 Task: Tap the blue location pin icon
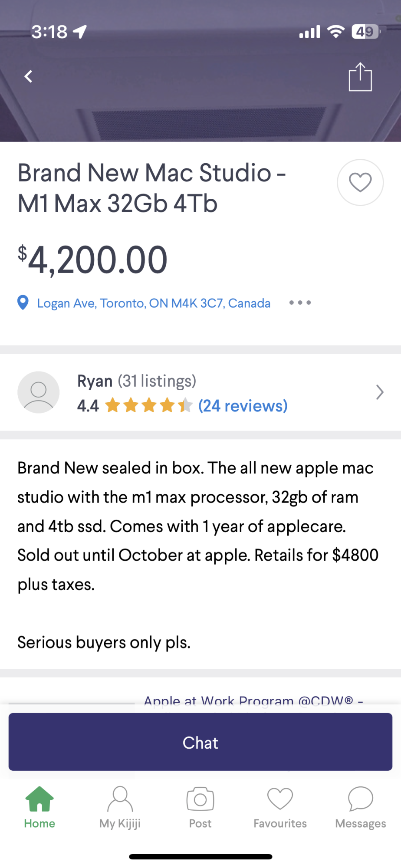(x=23, y=302)
